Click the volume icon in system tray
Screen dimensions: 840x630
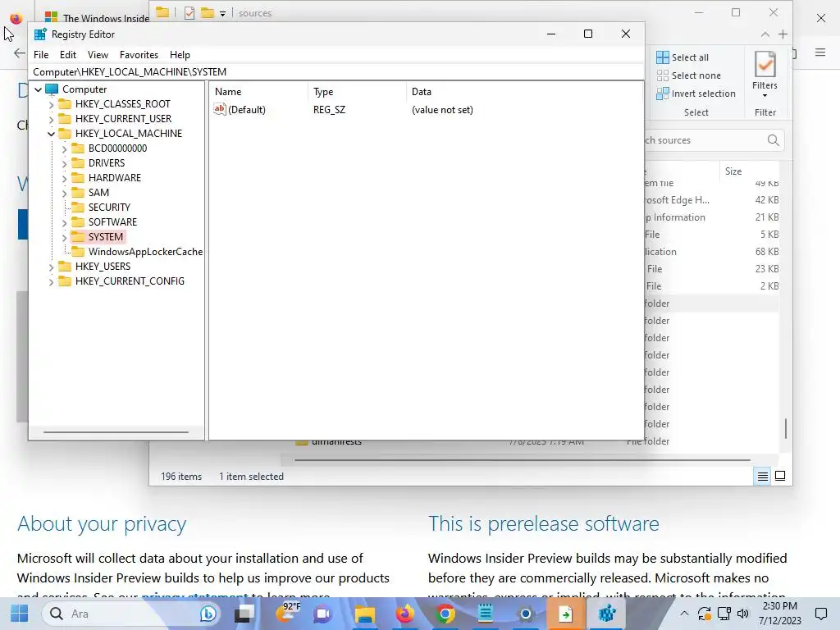(742, 614)
